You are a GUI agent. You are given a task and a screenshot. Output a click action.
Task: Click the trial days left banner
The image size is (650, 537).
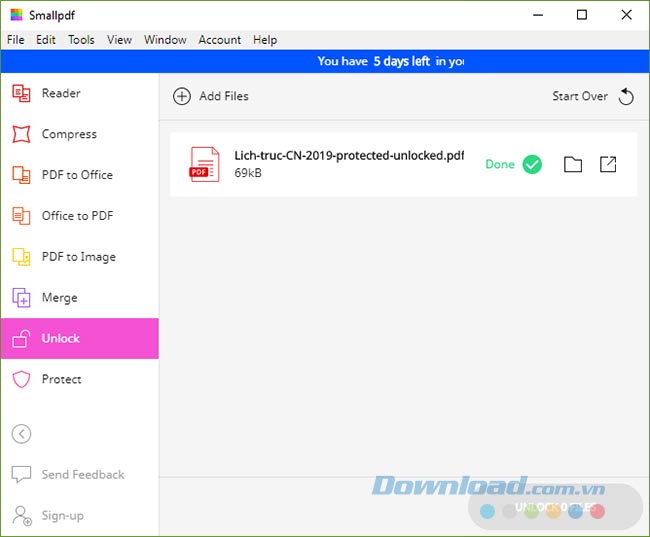point(325,61)
